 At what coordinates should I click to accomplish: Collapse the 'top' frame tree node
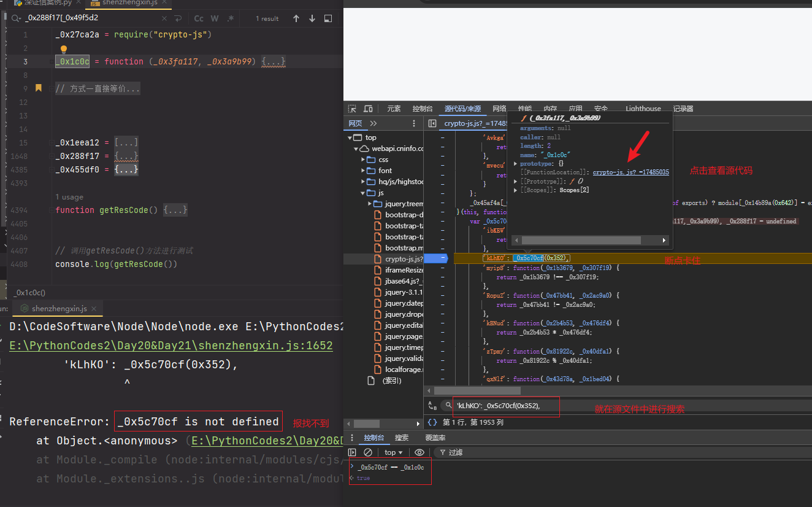pos(351,137)
